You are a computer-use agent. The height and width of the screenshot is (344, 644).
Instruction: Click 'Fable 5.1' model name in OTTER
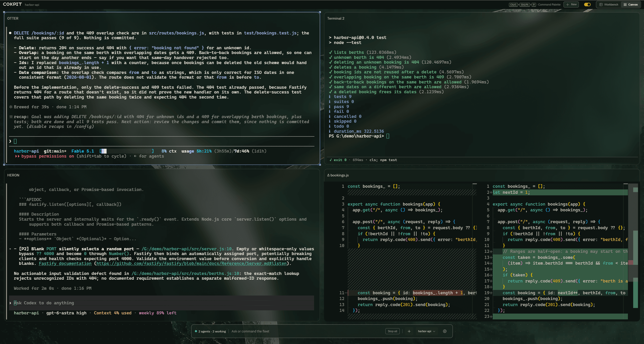(83, 151)
